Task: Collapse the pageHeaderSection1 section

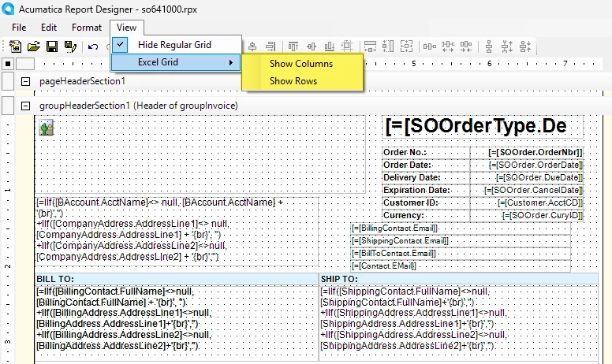Action: [x=25, y=81]
